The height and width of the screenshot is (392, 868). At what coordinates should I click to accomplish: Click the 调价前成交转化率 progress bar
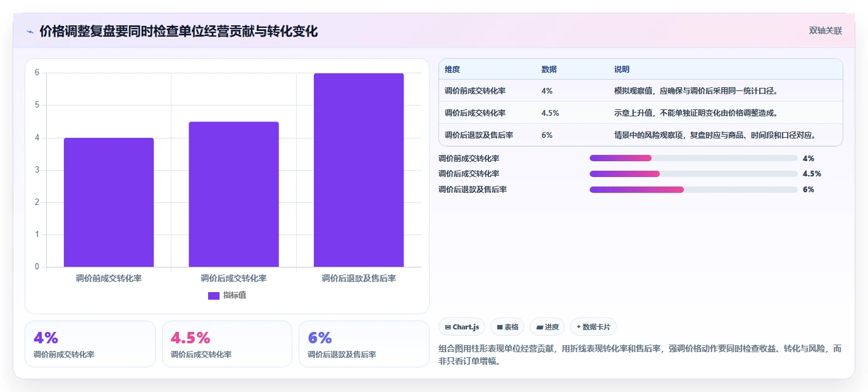[693, 158]
